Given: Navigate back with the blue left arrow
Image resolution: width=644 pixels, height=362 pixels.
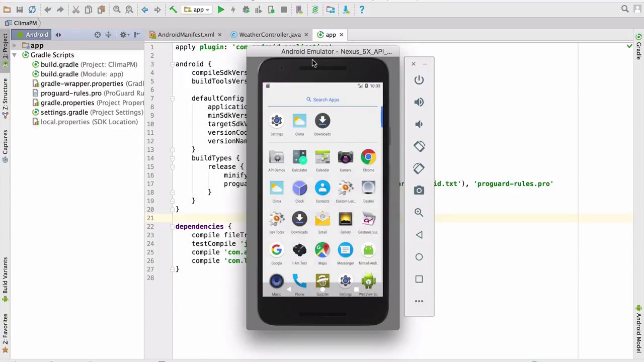Looking at the screenshot, I should [x=145, y=10].
